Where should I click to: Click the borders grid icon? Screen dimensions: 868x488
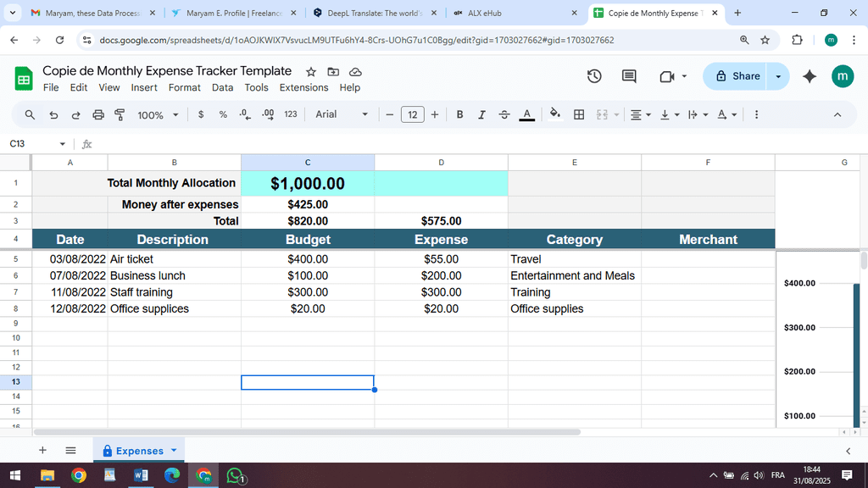[579, 114]
